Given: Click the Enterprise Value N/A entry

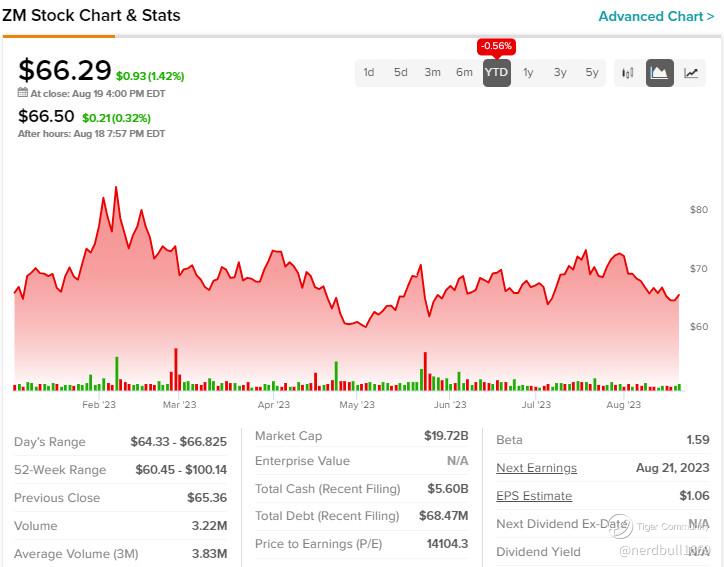Looking at the screenshot, I should tap(458, 461).
